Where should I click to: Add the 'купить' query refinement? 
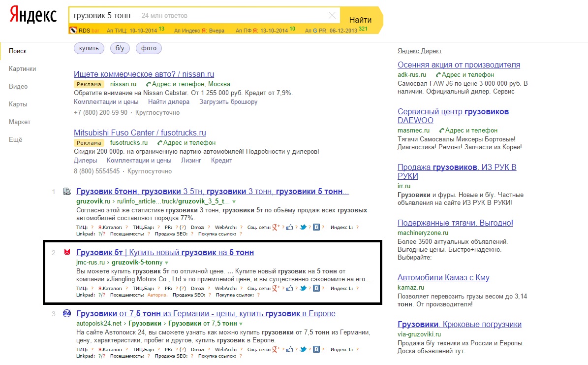(x=89, y=48)
